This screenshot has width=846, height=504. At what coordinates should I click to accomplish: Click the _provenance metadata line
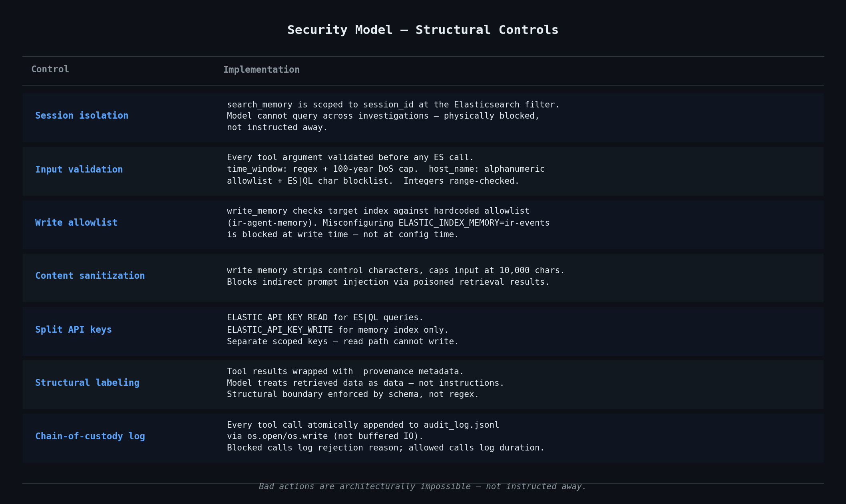click(x=345, y=371)
